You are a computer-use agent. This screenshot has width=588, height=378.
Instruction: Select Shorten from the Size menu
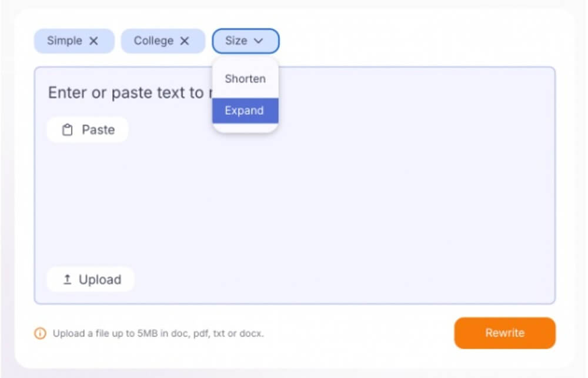pos(245,79)
